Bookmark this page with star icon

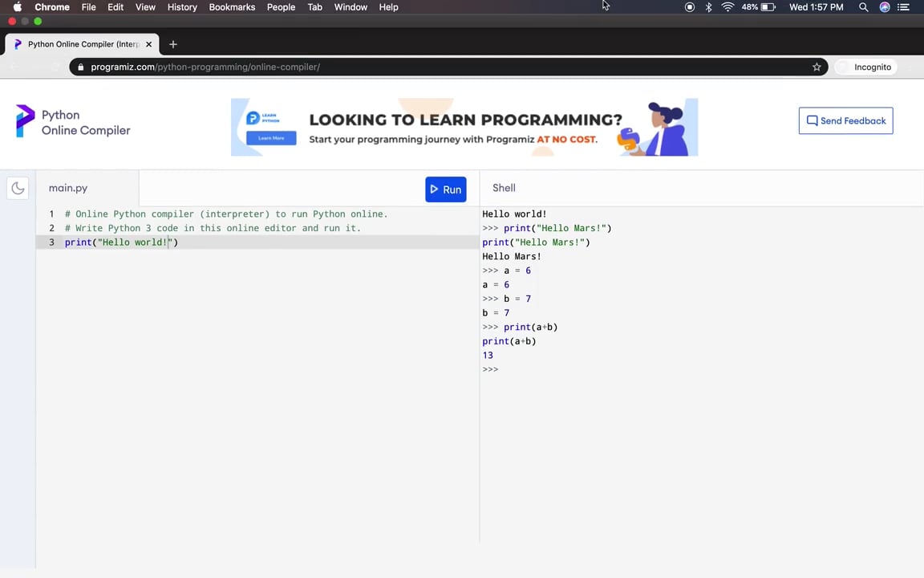point(817,67)
